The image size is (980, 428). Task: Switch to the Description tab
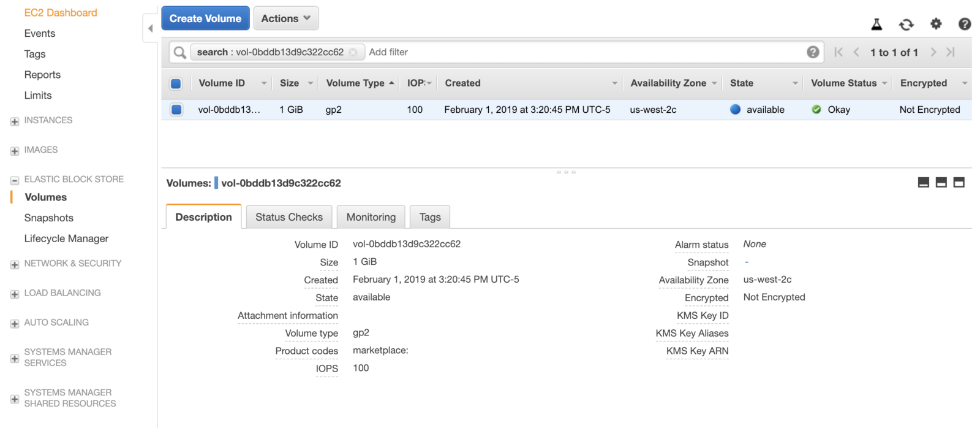[204, 217]
